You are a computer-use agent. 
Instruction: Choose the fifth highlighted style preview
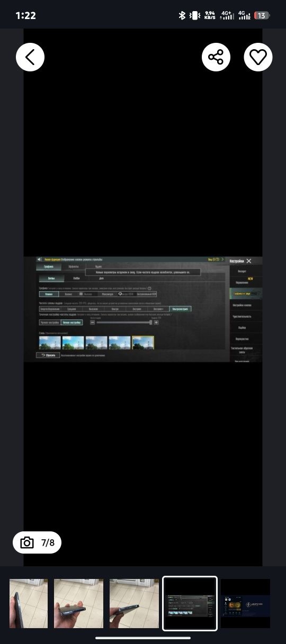(143, 343)
